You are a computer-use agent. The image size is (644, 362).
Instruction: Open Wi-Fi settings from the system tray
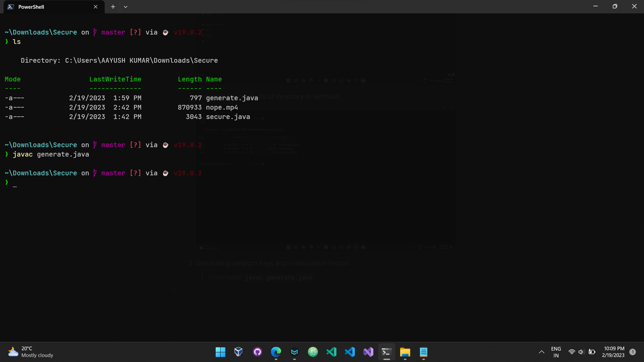click(572, 352)
